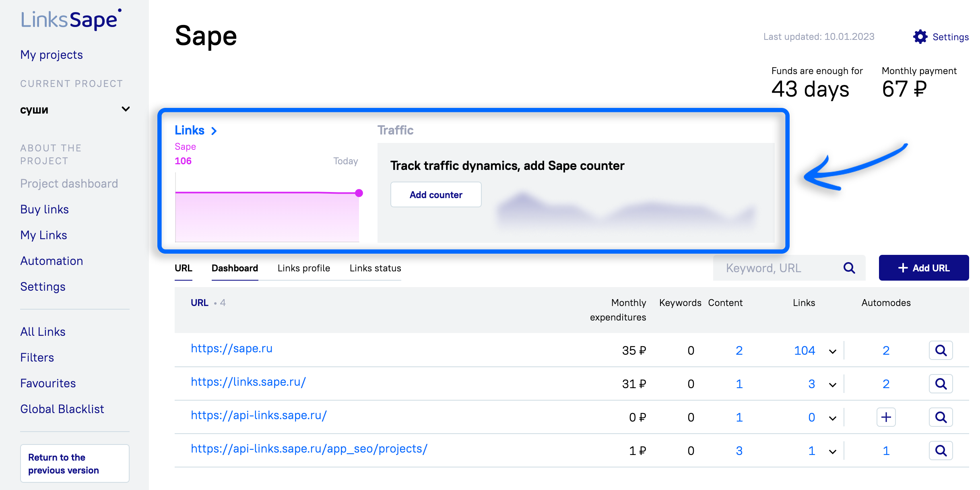Open Project dashboard in sidebar
Viewport: 980px width, 490px height.
click(x=69, y=184)
